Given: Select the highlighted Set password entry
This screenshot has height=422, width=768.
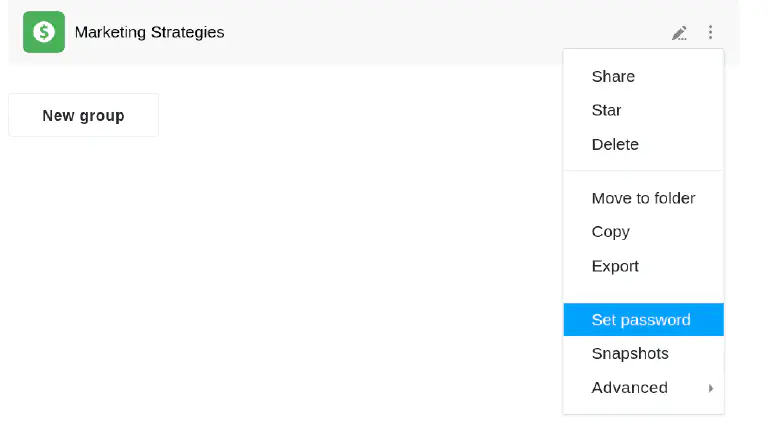Looking at the screenshot, I should 641,320.
